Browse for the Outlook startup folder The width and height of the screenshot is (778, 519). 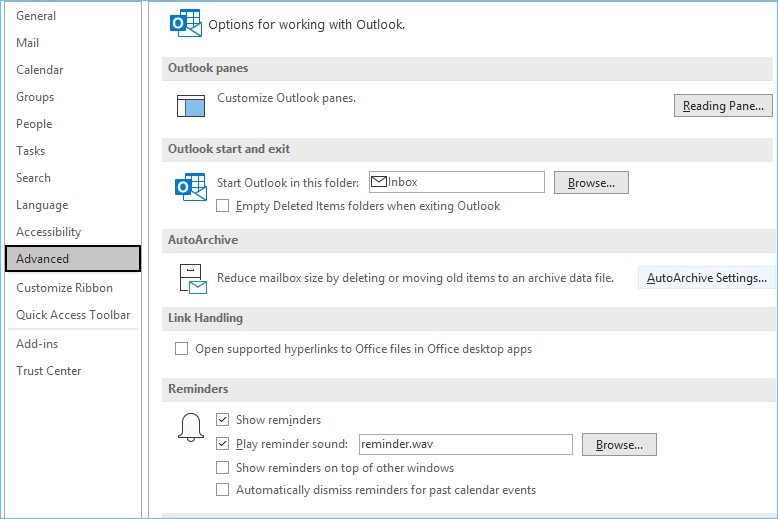tap(591, 183)
